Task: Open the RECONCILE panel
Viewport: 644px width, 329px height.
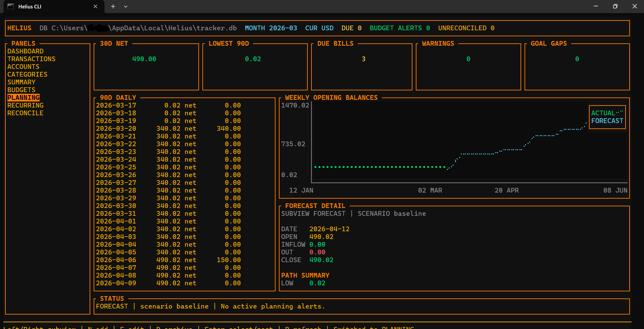Action: pos(25,113)
